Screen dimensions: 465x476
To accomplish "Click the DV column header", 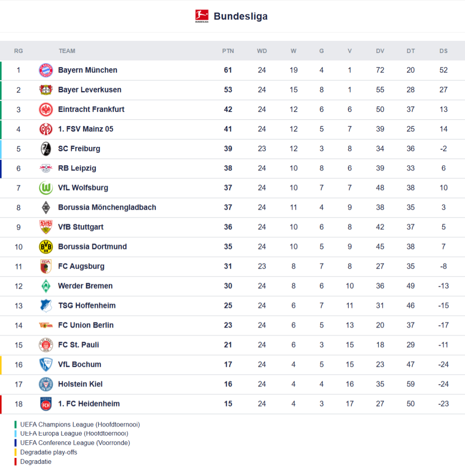I will [x=380, y=51].
